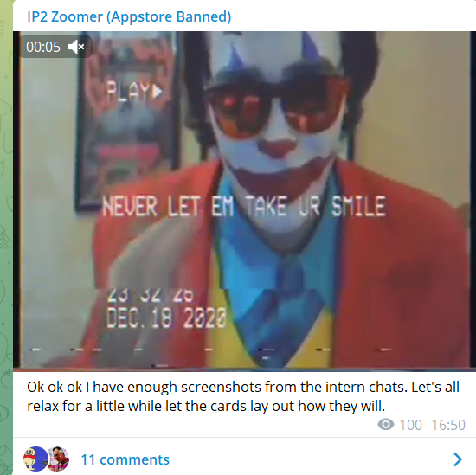476x475 pixels.
Task: Click the 16:50 message timestamp
Action: (448, 425)
